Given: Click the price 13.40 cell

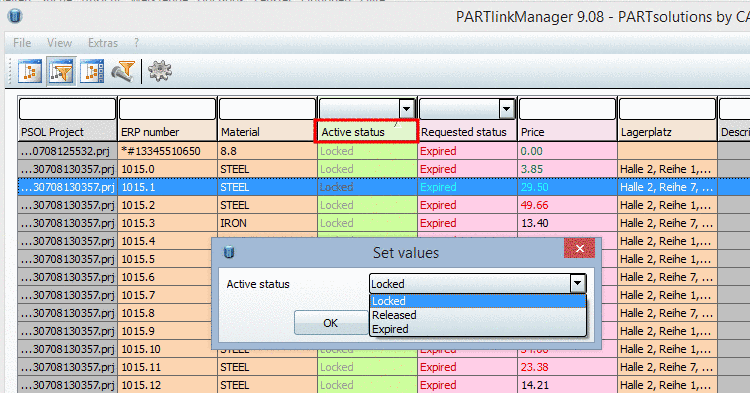Looking at the screenshot, I should click(567, 223).
